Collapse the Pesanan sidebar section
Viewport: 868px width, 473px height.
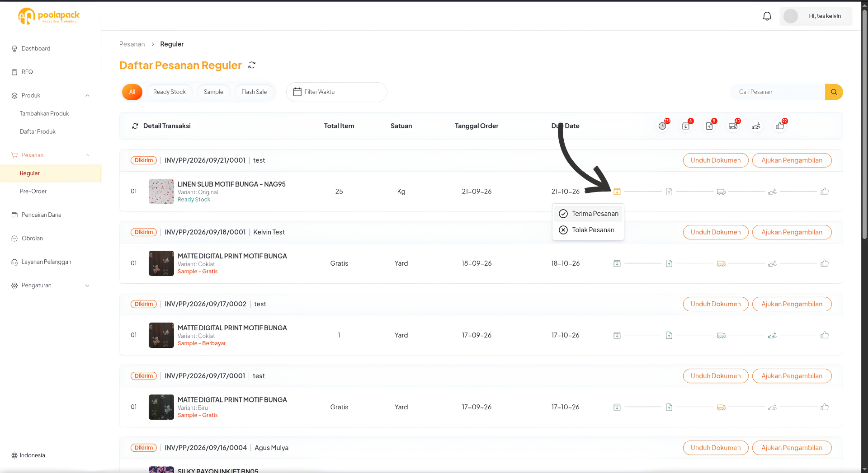tap(87, 155)
